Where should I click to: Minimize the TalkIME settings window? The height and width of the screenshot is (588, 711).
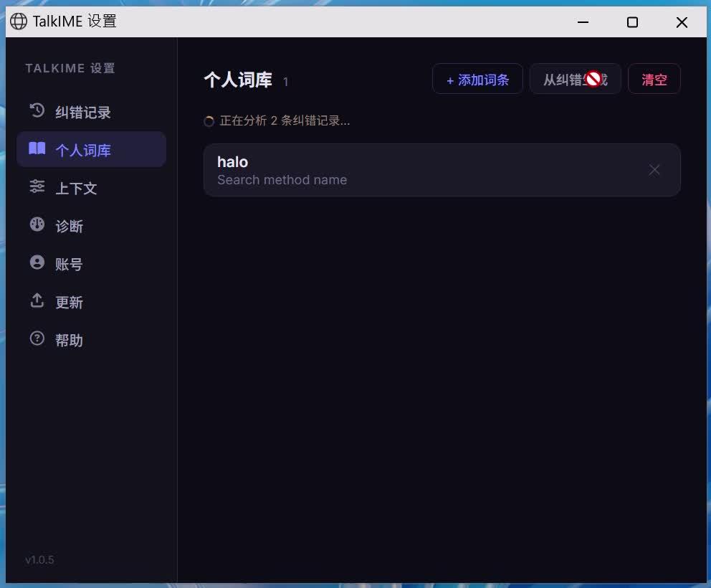[x=583, y=22]
